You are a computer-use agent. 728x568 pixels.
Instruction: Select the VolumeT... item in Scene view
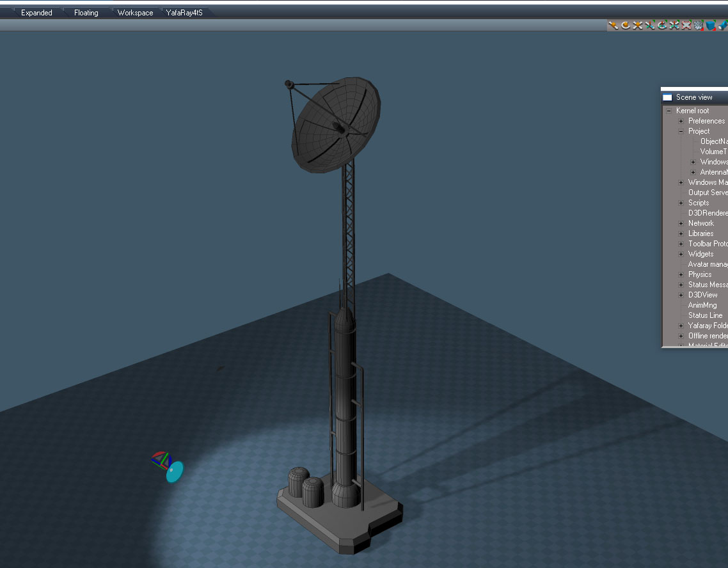714,152
